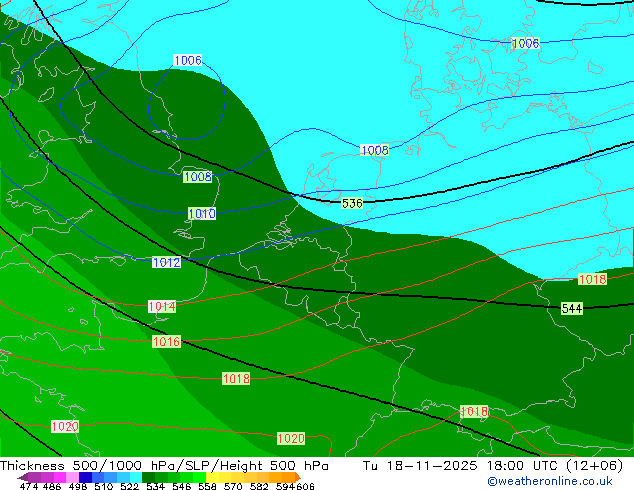
Task: Click the 474 legend value
Action: click(x=29, y=486)
